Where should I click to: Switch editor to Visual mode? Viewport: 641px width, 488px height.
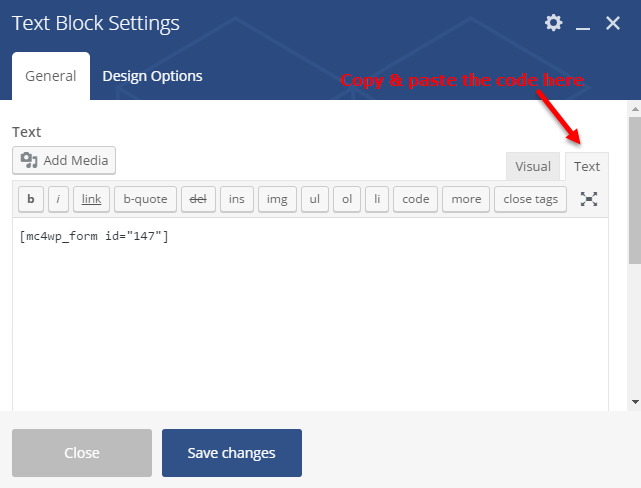[533, 166]
